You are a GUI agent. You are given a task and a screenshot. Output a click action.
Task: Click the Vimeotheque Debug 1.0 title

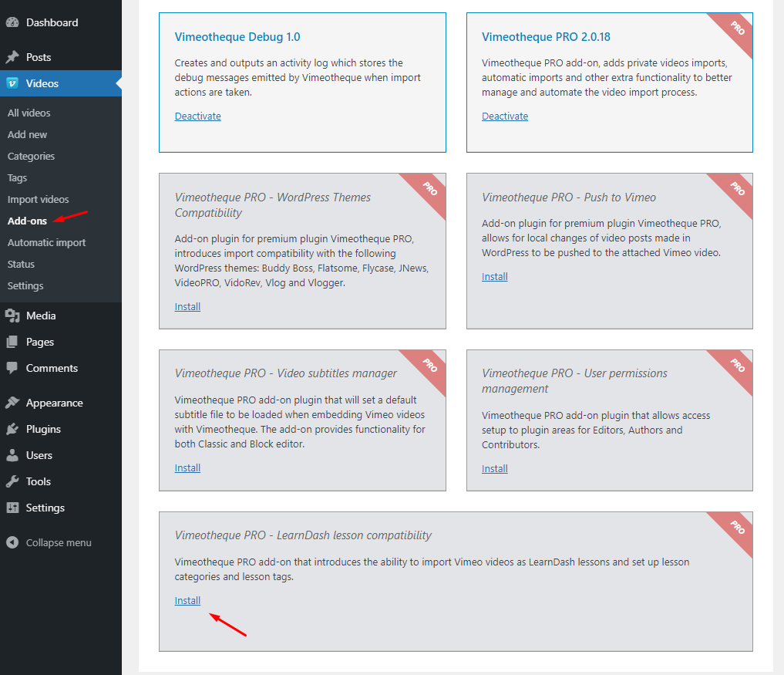pyautogui.click(x=237, y=36)
